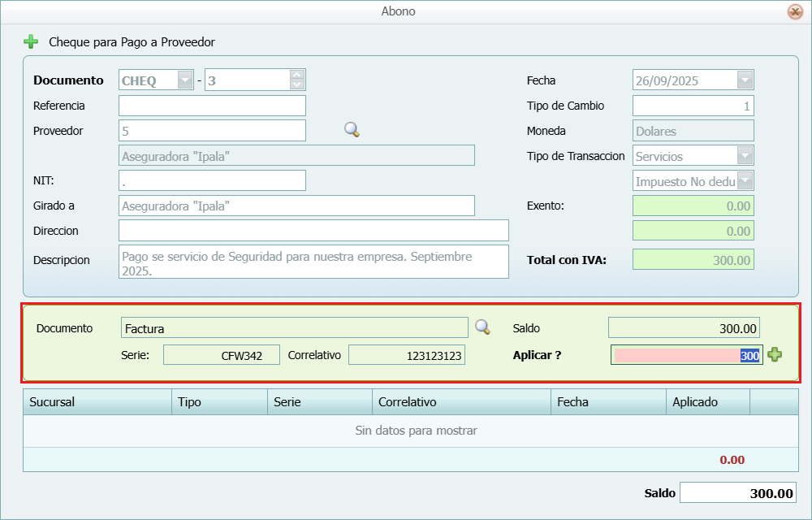The height and width of the screenshot is (520, 812).
Task: Search for a Proveedor with magnifier icon
Action: tap(352, 130)
